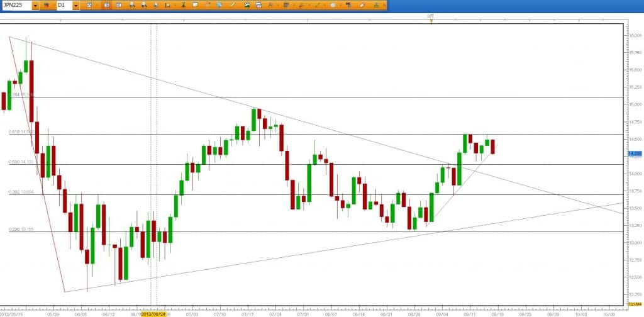Click the text-lines list icon in toolbar

[286, 5]
